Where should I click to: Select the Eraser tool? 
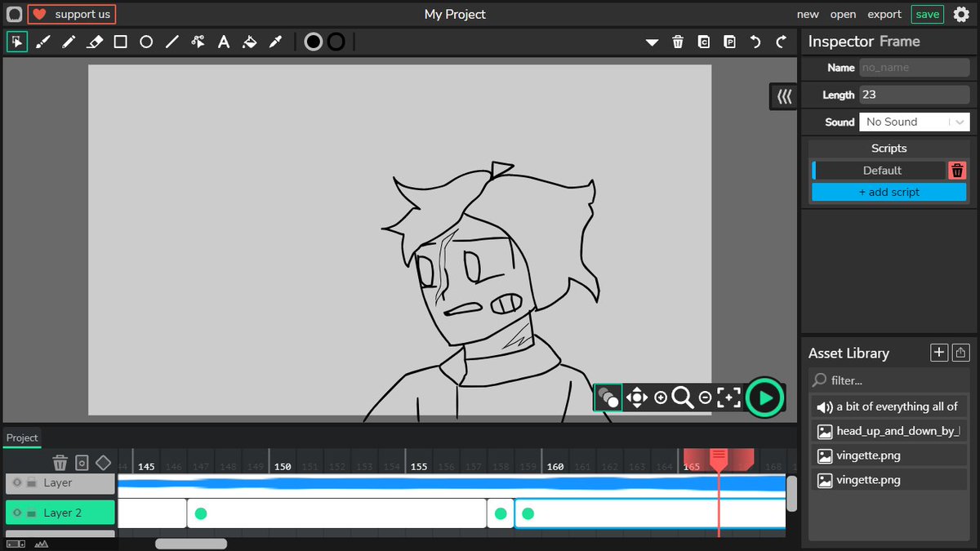pyautogui.click(x=95, y=42)
